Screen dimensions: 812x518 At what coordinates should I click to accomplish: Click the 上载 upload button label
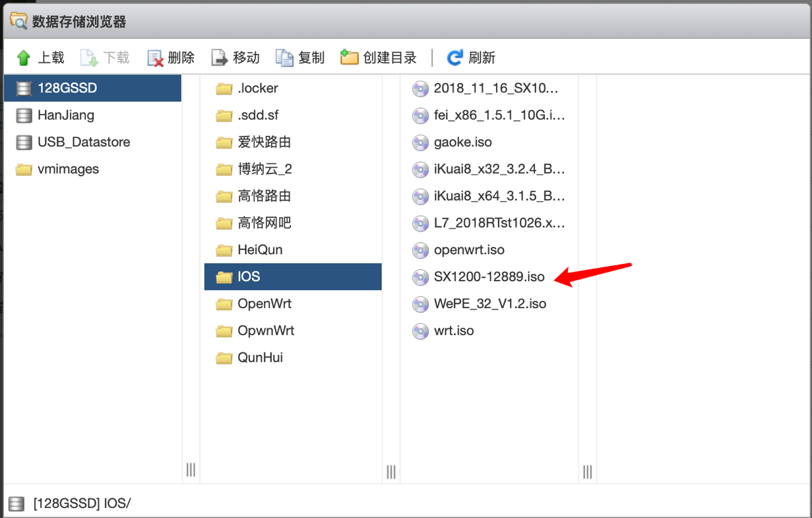(x=51, y=58)
